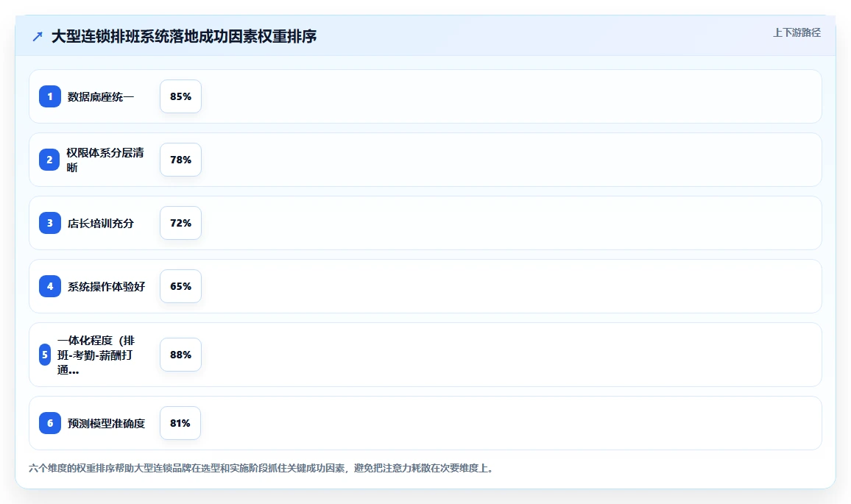This screenshot has width=851, height=504.
Task: Select the 72% weight value box
Action: [181, 223]
